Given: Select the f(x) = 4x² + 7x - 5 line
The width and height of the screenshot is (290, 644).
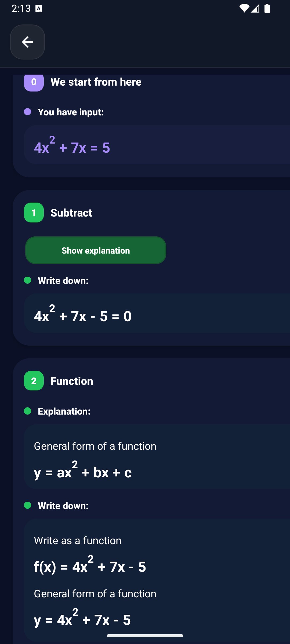Looking at the screenshot, I should (90, 564).
